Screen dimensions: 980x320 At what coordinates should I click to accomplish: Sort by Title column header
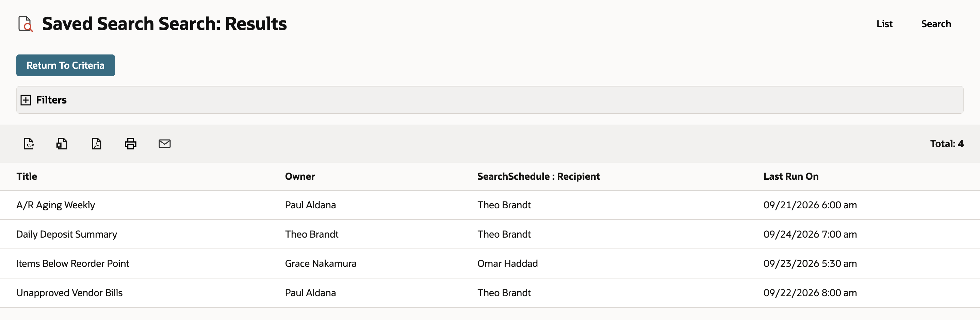(27, 176)
